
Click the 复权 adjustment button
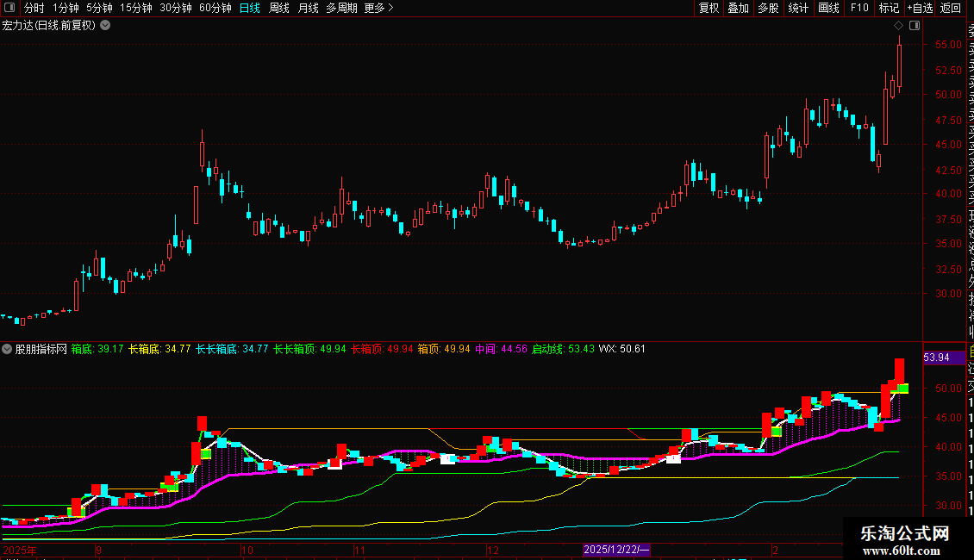click(x=709, y=8)
